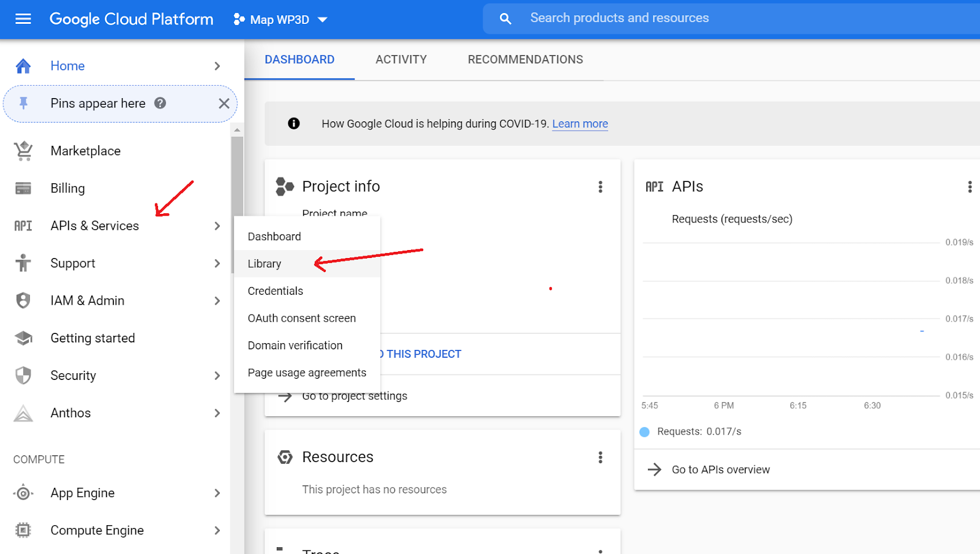
Task: Click Go to APIs overview link
Action: click(x=721, y=469)
